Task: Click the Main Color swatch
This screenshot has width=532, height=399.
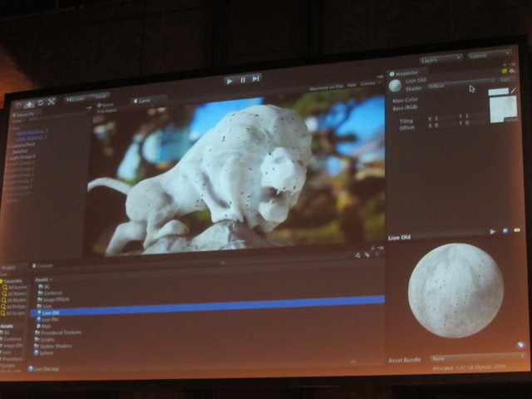Action: point(498,91)
